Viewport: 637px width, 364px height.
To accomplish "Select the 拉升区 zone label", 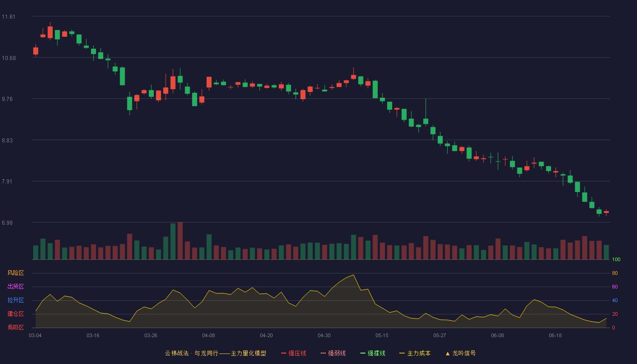I will click(15, 300).
